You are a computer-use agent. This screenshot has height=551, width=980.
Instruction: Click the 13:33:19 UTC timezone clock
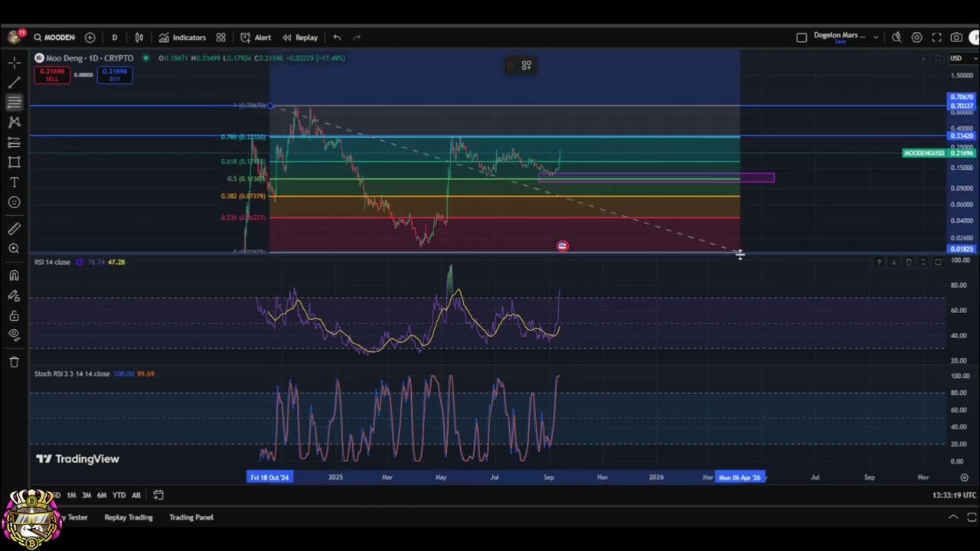(x=955, y=495)
